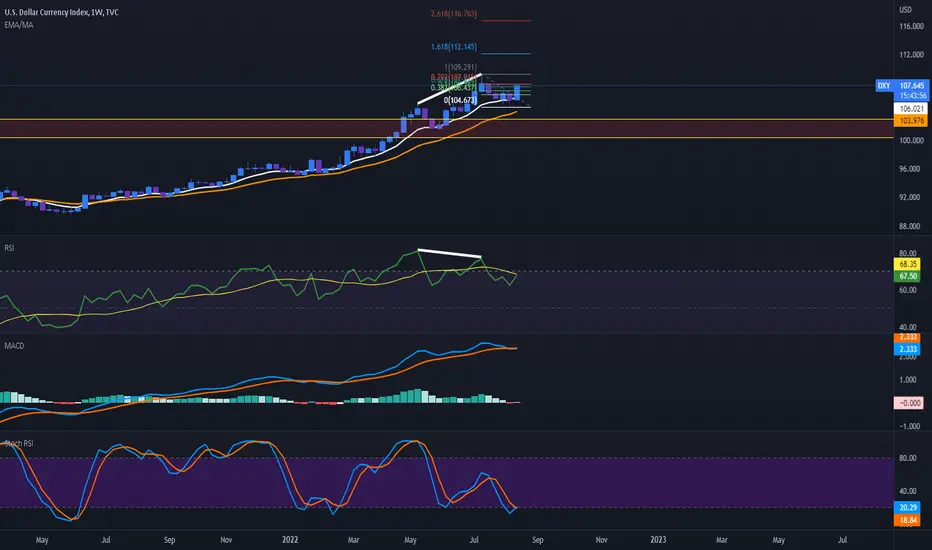This screenshot has width=932, height=550.
Task: Select the RSI pane label
Action: point(9,248)
